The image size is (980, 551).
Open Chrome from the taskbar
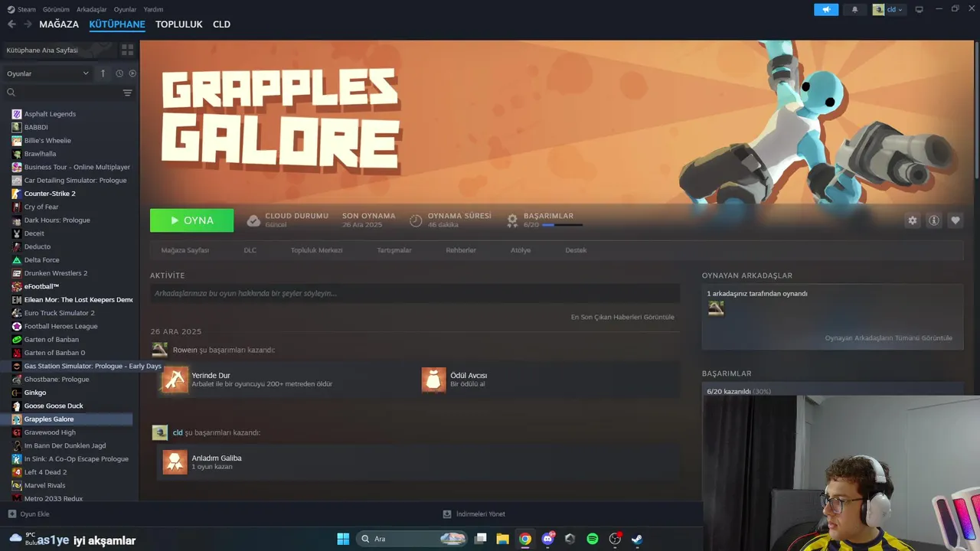tap(525, 539)
